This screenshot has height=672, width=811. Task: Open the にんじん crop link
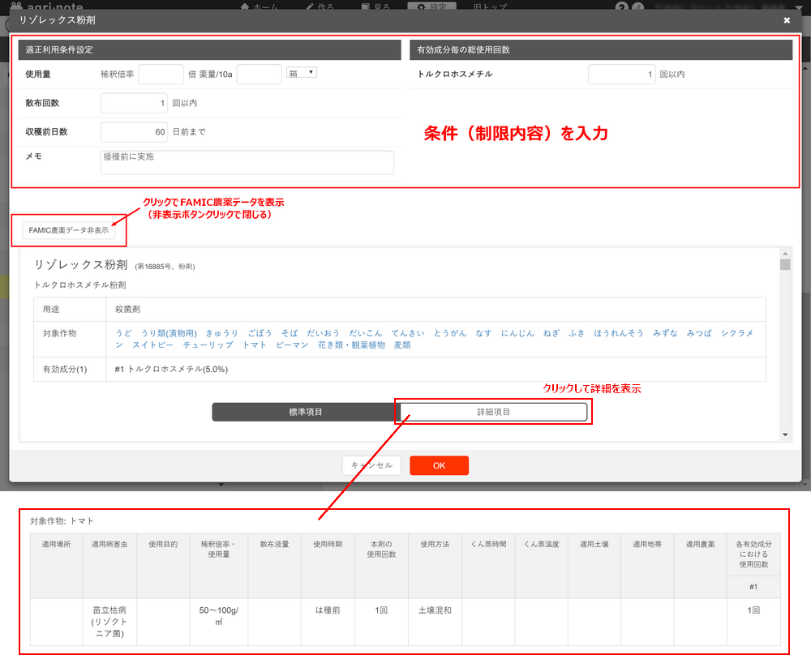pyautogui.click(x=517, y=333)
